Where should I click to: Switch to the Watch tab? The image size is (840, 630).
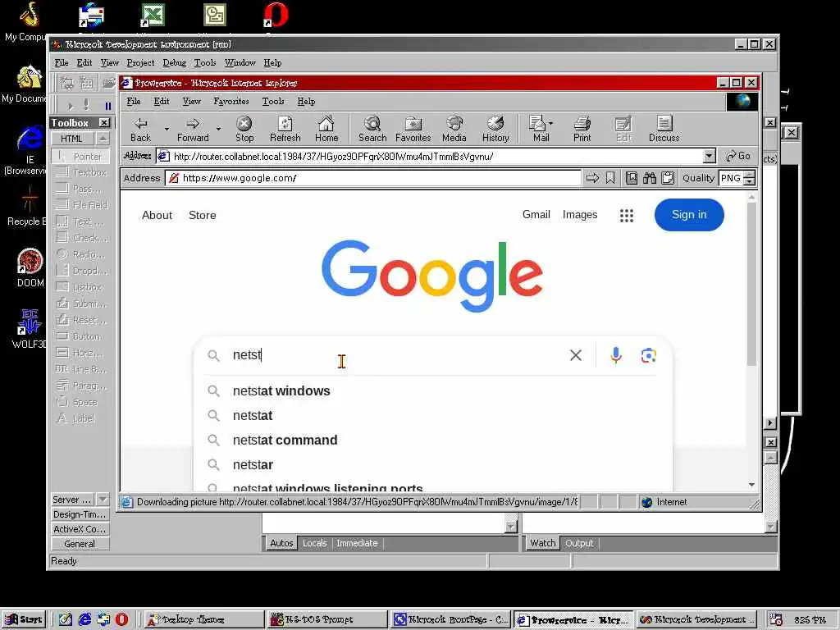(543, 543)
